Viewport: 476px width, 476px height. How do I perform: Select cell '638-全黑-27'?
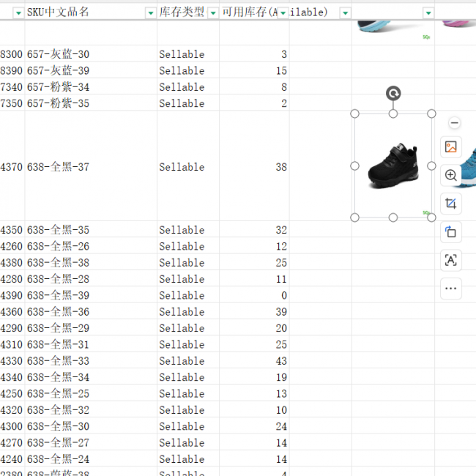(x=91, y=443)
